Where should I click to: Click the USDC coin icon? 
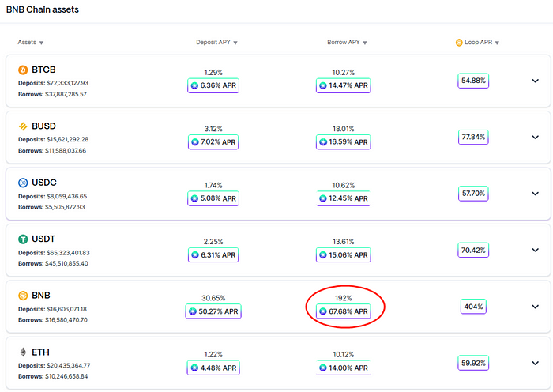coord(23,183)
